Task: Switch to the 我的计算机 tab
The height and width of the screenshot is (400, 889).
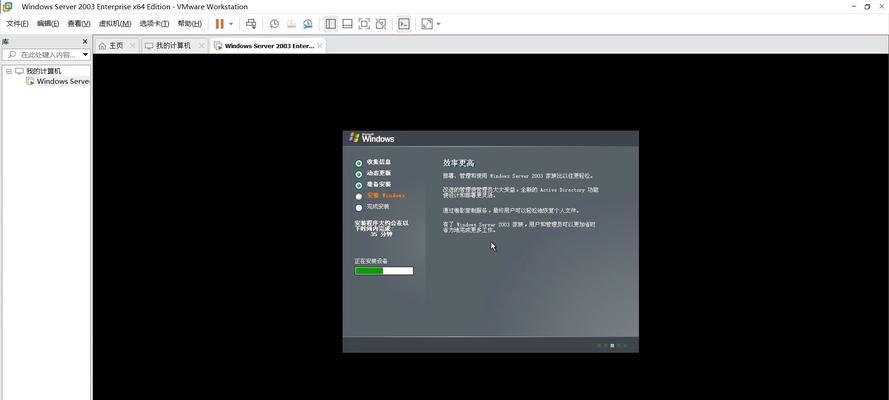Action: (173, 46)
